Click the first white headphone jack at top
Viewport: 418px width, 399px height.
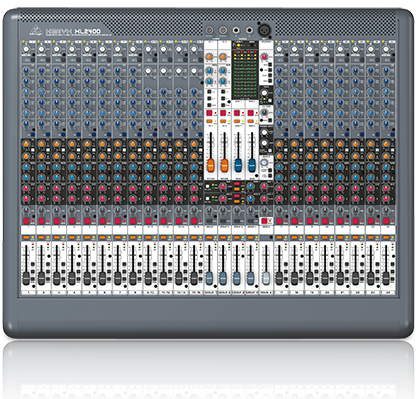tap(236, 30)
